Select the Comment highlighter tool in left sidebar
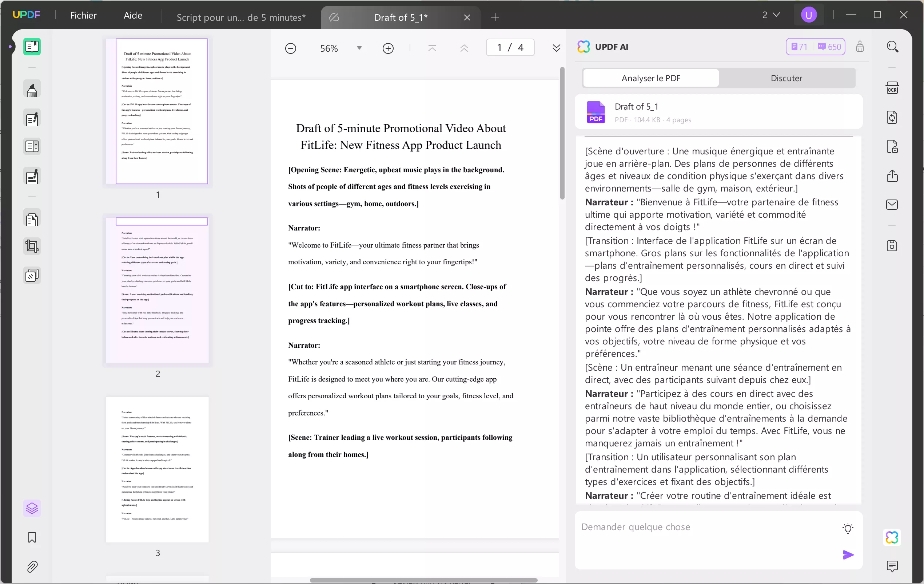Viewport: 924px width, 584px height. coord(32,90)
